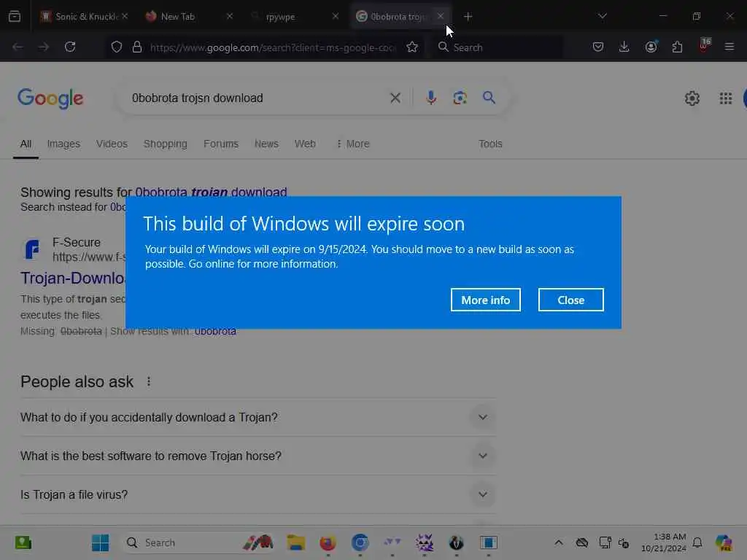747x560 pixels.
Task: Go back to previous page
Action: pyautogui.click(x=18, y=47)
